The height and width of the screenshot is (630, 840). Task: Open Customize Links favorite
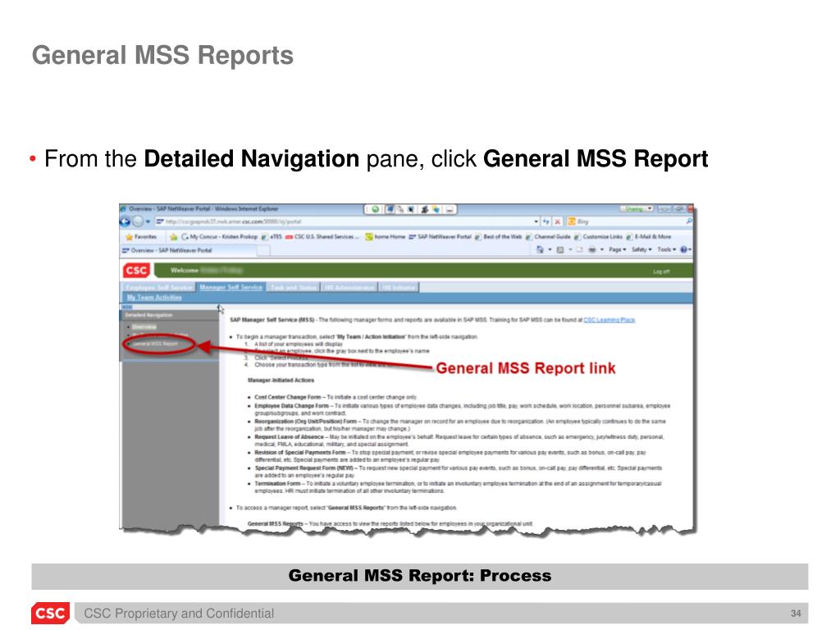tap(598, 236)
